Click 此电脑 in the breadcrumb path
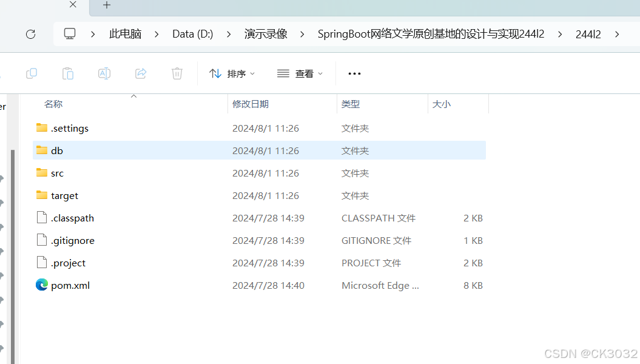Image resolution: width=640 pixels, height=364 pixels. click(x=126, y=34)
